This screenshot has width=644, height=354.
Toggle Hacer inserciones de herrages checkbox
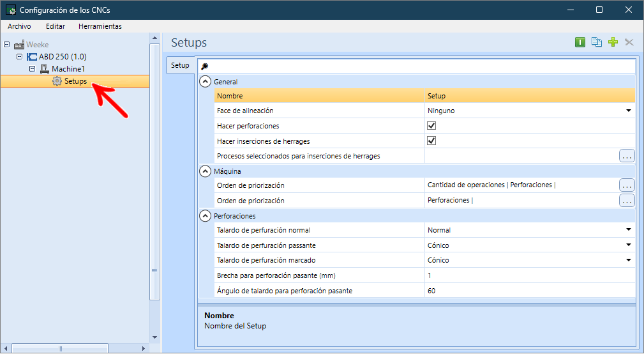pos(431,141)
